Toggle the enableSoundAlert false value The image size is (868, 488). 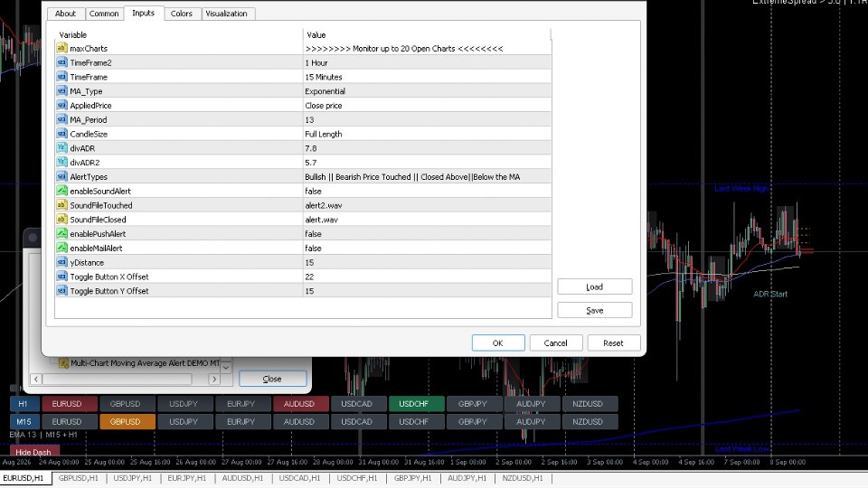click(427, 191)
